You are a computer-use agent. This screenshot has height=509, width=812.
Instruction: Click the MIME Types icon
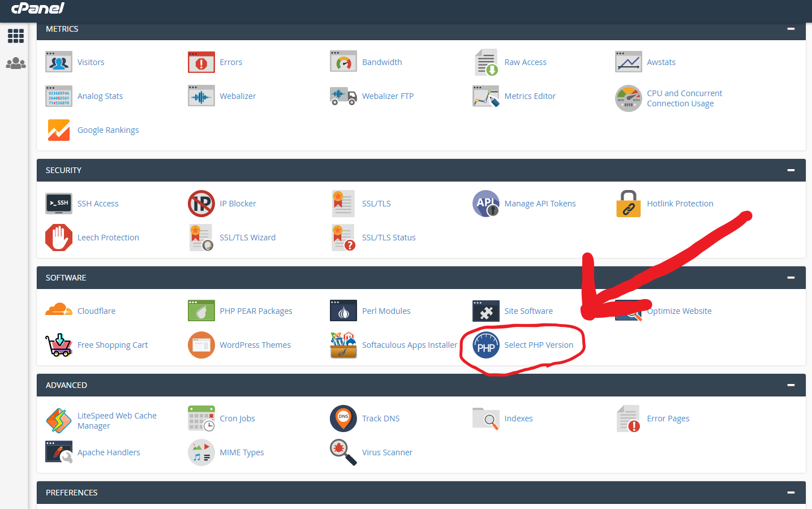pyautogui.click(x=201, y=452)
